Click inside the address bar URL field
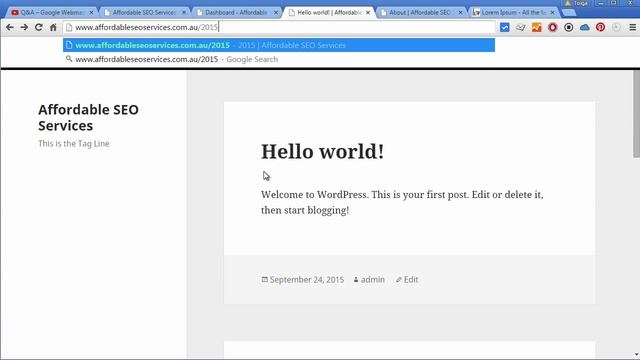This screenshot has width=640, height=360. pyautogui.click(x=279, y=27)
